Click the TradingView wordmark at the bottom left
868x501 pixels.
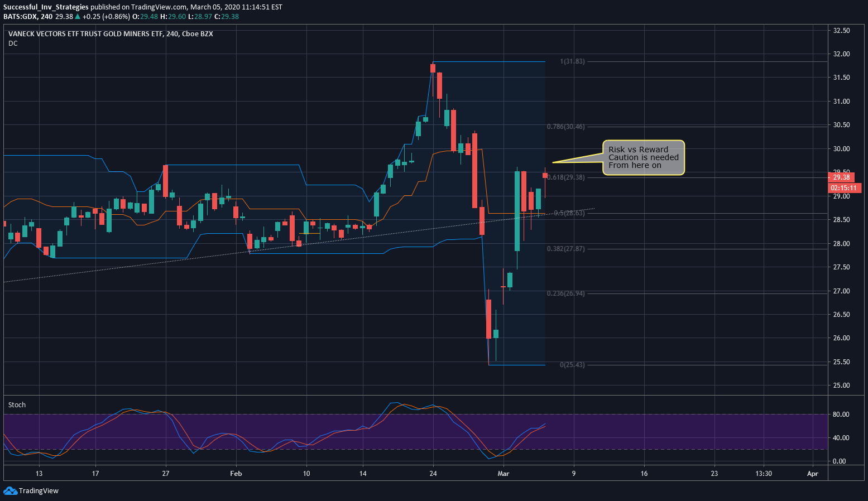pyautogui.click(x=39, y=491)
